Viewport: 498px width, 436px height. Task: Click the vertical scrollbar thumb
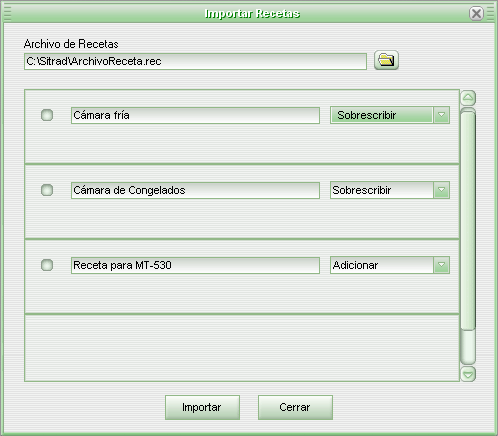pyautogui.click(x=468, y=220)
